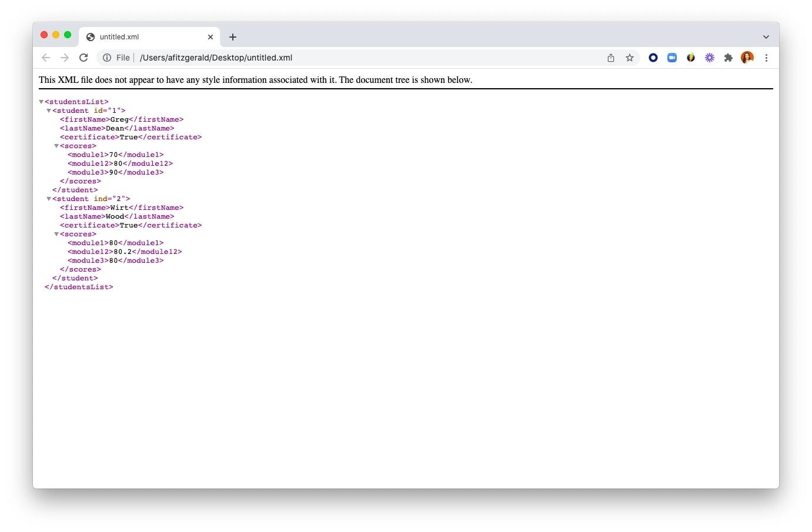The image size is (812, 532).
Task: Collapse the student id="1" node
Action: (49, 111)
